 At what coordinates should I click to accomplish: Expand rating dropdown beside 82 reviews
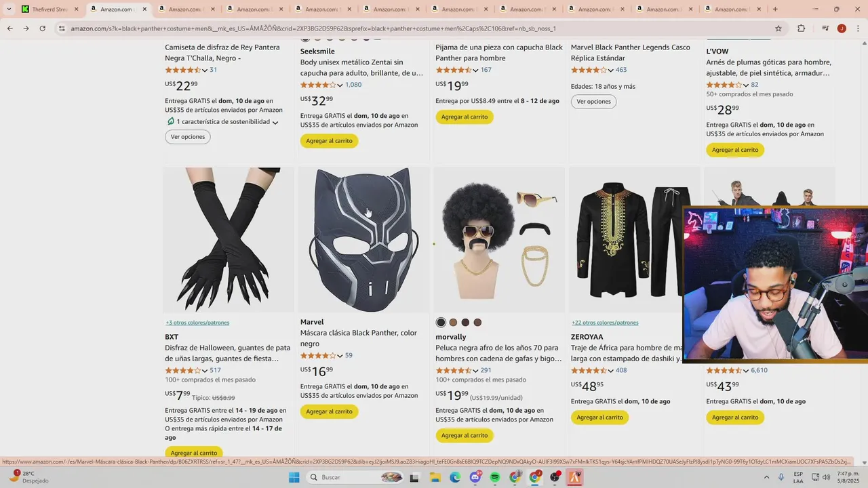point(746,85)
